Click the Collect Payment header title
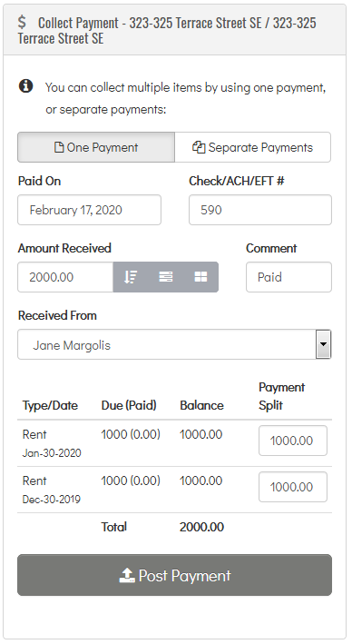This screenshot has width=352, height=644. click(x=167, y=30)
